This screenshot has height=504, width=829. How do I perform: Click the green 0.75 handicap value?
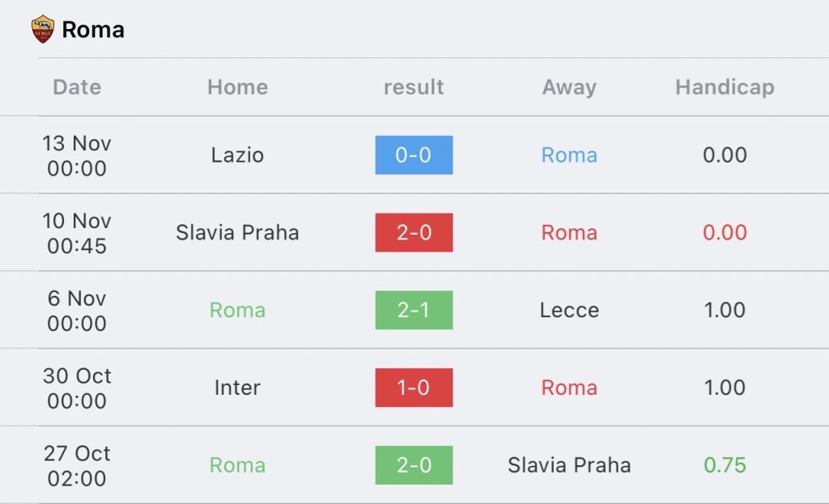pos(725,465)
